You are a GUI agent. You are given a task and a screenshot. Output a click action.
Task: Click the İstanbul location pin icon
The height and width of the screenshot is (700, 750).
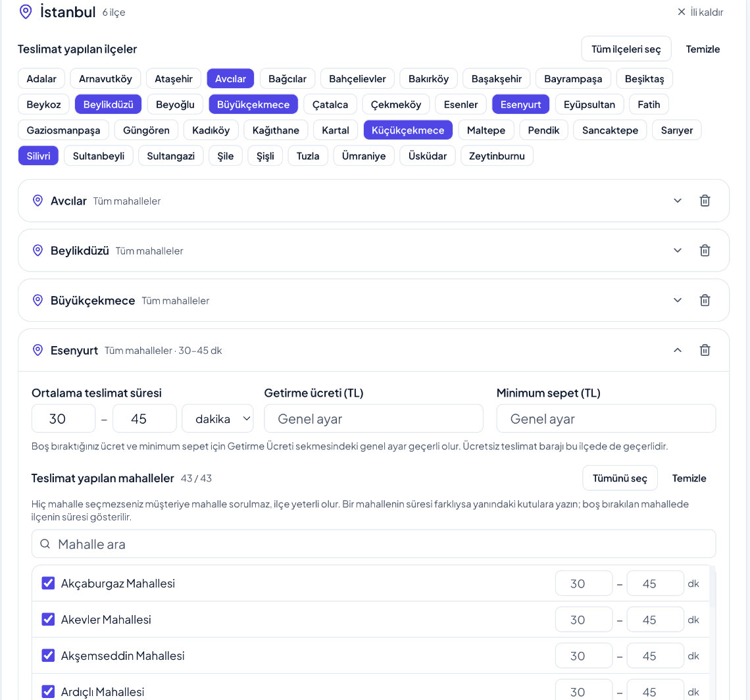point(26,12)
